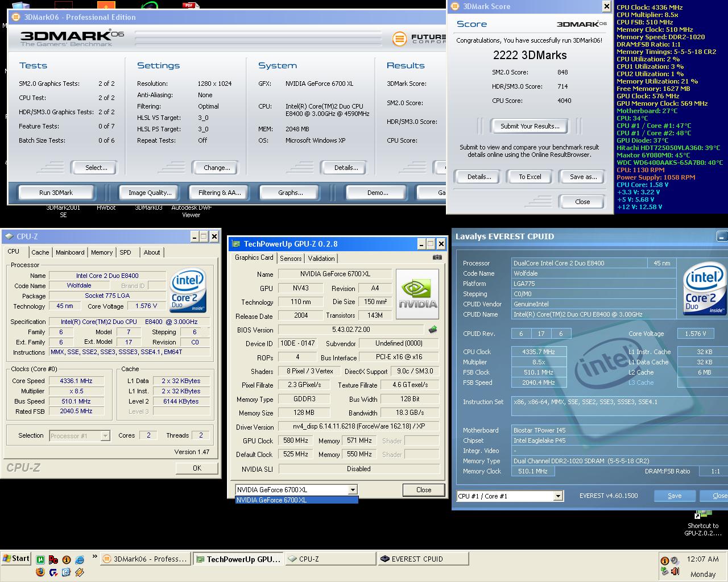
Task: Click Change settings button
Action: 217,168
